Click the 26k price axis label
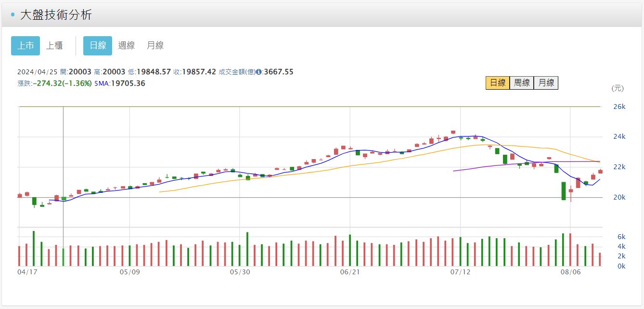Image resolution: width=644 pixels, height=309 pixels. click(x=619, y=107)
